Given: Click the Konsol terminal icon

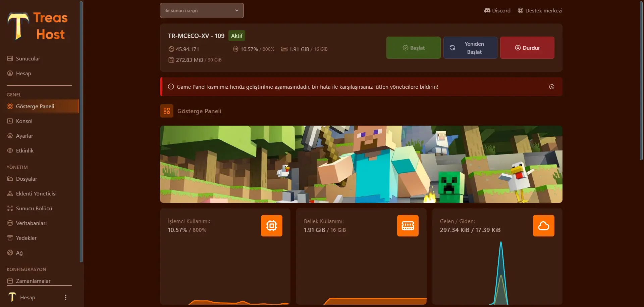Looking at the screenshot, I should click(x=10, y=121).
